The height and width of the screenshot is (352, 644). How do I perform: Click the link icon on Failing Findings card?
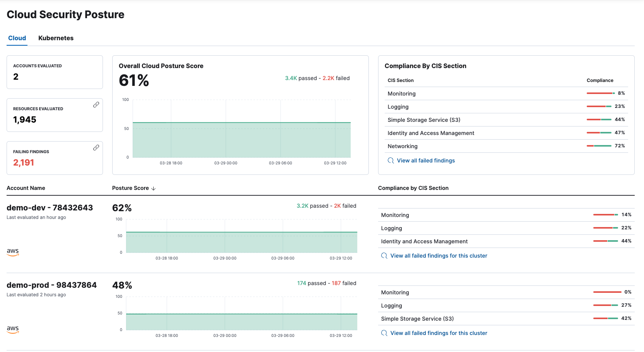(96, 147)
